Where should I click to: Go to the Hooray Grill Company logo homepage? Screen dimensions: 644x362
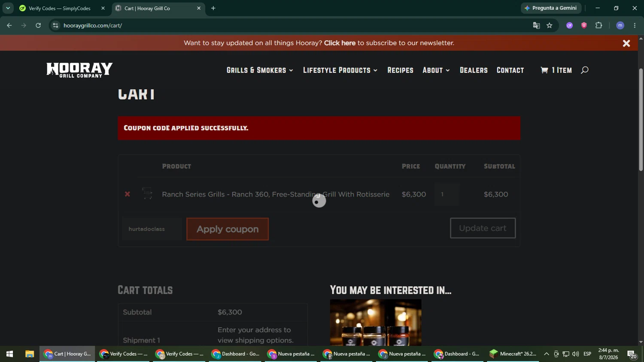pyautogui.click(x=79, y=70)
